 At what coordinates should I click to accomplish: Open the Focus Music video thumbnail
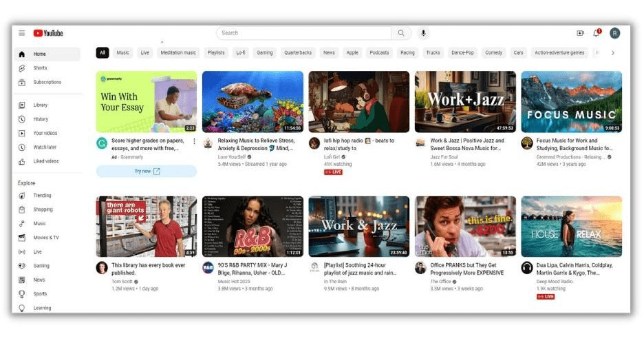[x=571, y=101]
